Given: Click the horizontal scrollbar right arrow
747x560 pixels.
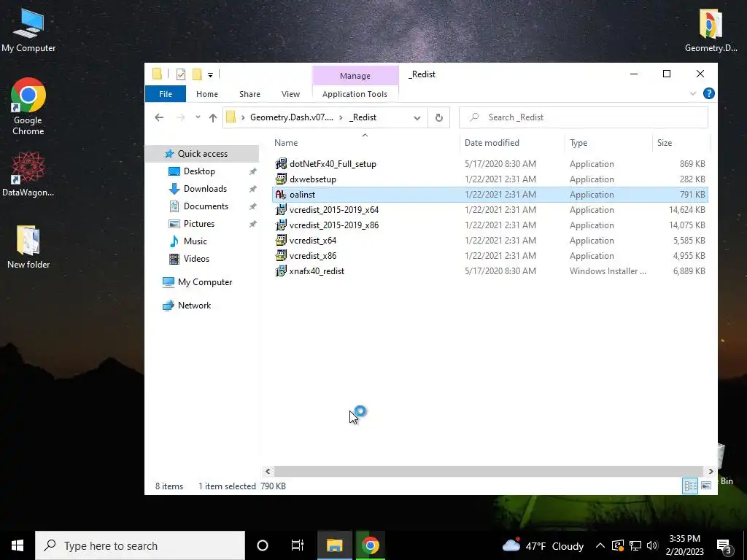Looking at the screenshot, I should coord(711,472).
